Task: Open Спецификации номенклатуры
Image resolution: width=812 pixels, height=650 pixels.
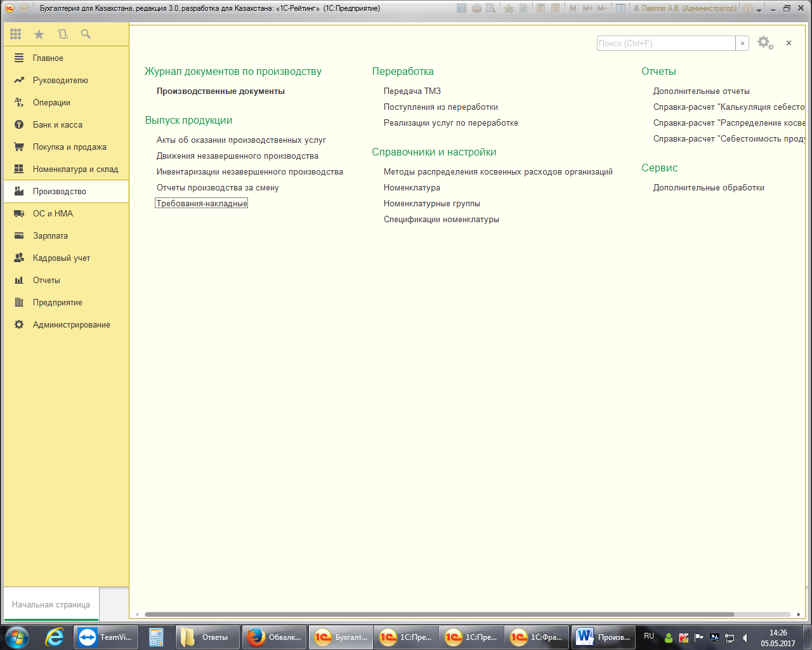Action: point(442,219)
